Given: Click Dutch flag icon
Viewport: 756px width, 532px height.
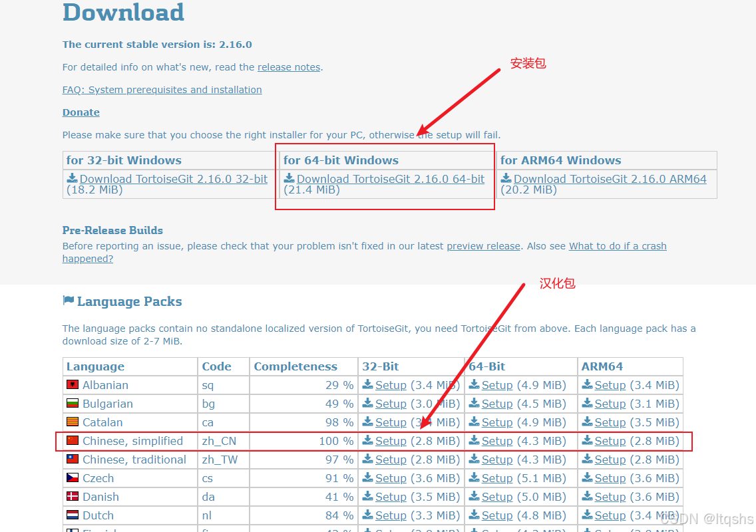Looking at the screenshot, I should 73,515.
